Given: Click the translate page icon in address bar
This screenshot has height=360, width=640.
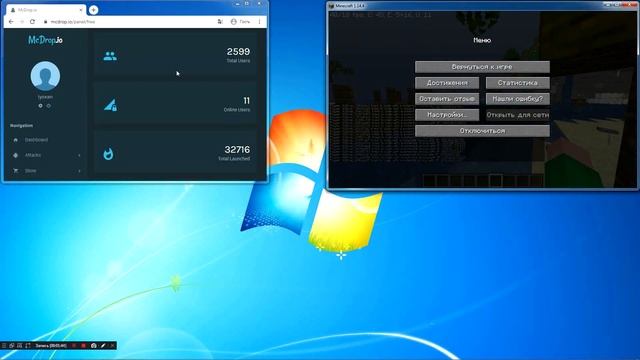Looking at the screenshot, I should 220,22.
